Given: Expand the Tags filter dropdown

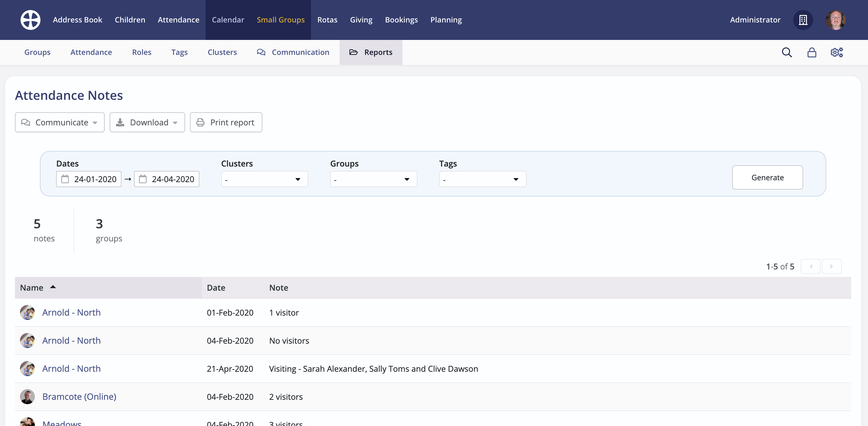Looking at the screenshot, I should pos(483,179).
